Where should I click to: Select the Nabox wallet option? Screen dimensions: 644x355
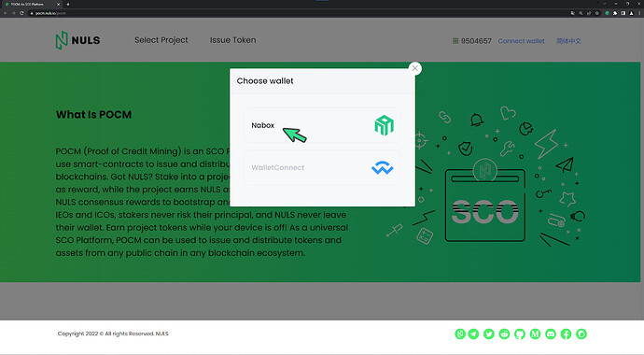[322, 125]
